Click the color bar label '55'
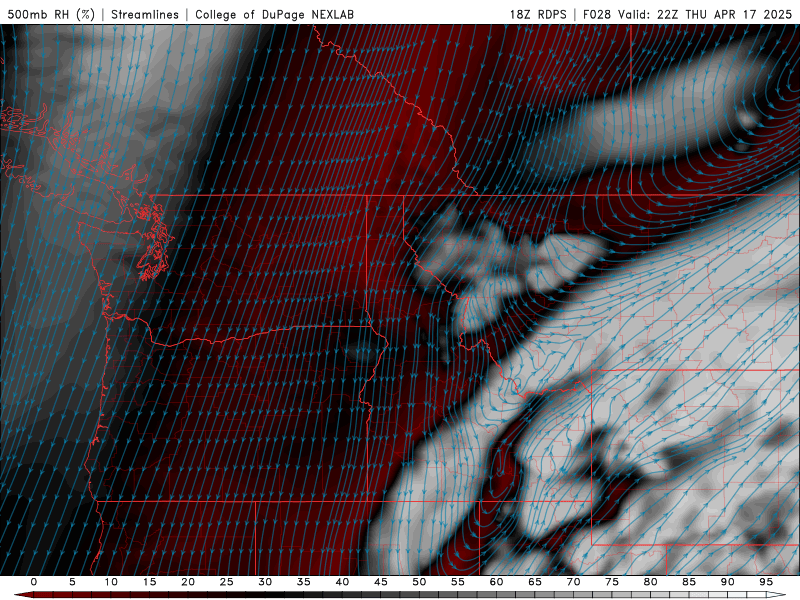The width and height of the screenshot is (800, 600). click(x=458, y=582)
